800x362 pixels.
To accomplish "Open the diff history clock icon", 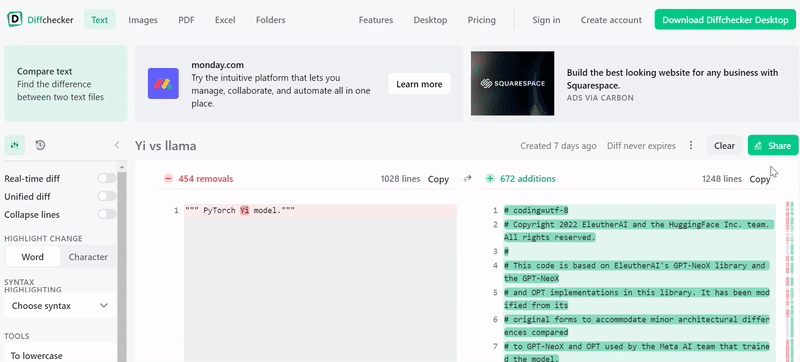I will (40, 145).
